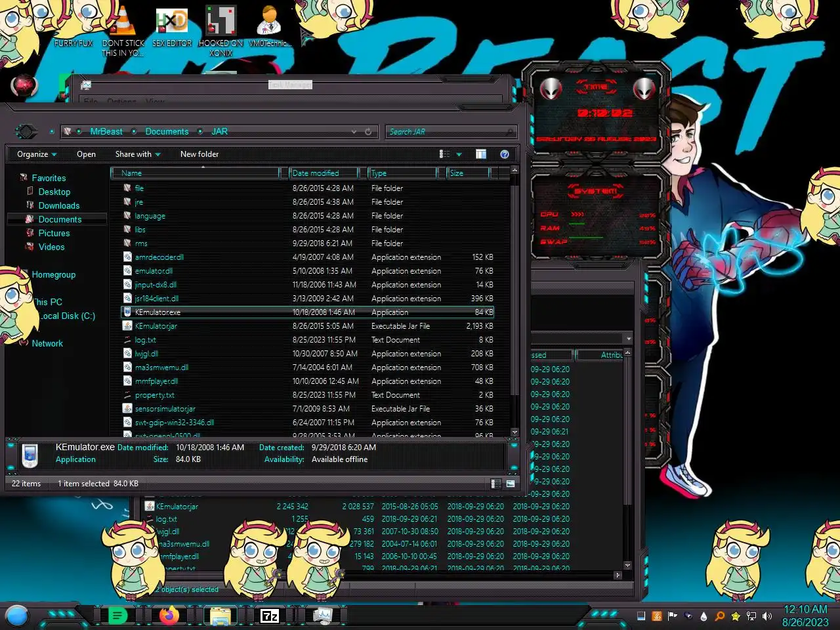840x630 pixels.
Task: Navigate to Documents in the breadcrumb
Action: 167,131
